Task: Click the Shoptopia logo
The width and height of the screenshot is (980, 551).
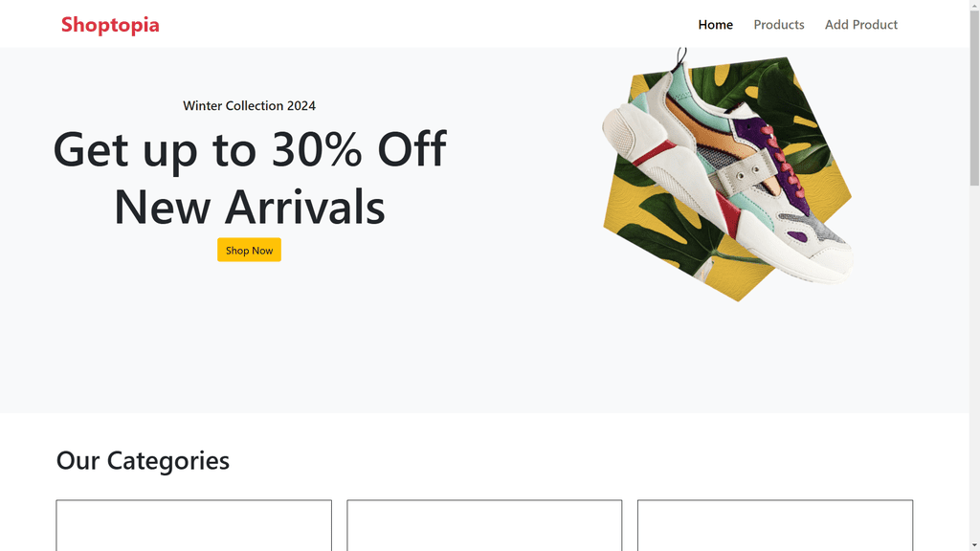Action: [x=110, y=25]
